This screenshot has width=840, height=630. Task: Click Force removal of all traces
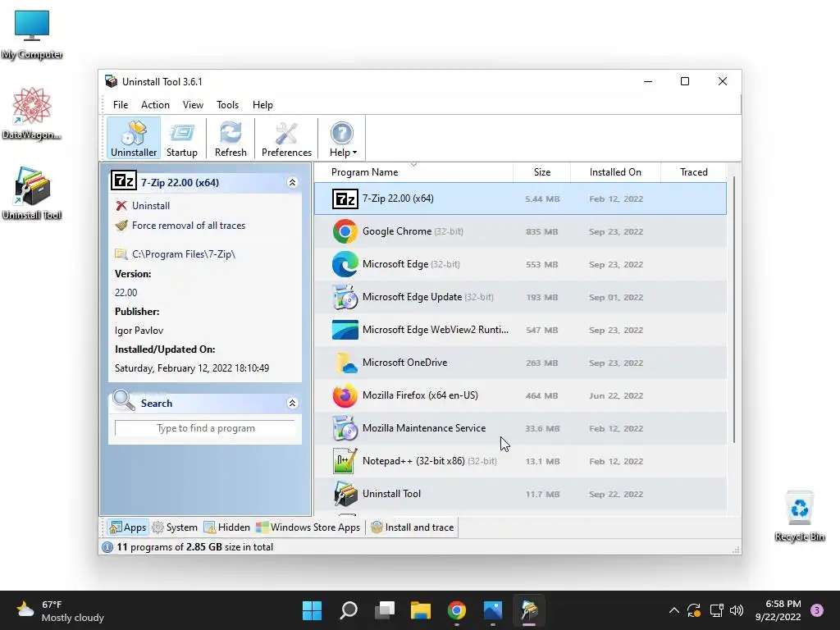point(189,226)
